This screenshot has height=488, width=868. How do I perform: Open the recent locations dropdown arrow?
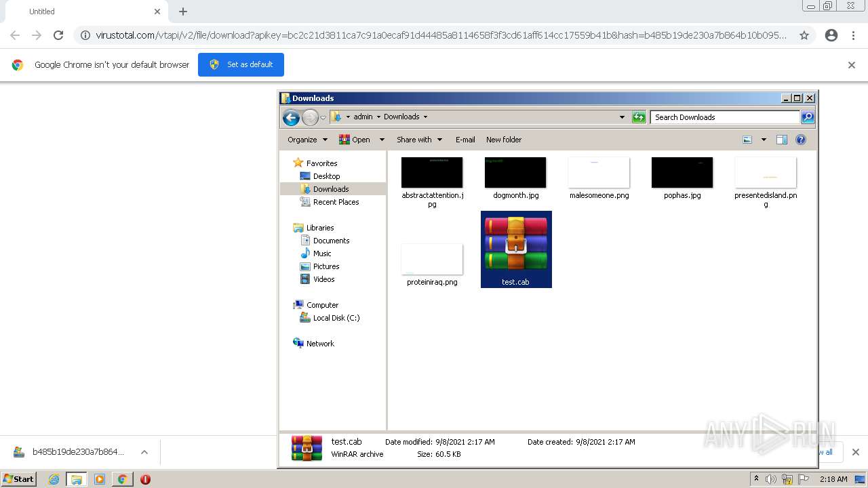click(x=323, y=117)
